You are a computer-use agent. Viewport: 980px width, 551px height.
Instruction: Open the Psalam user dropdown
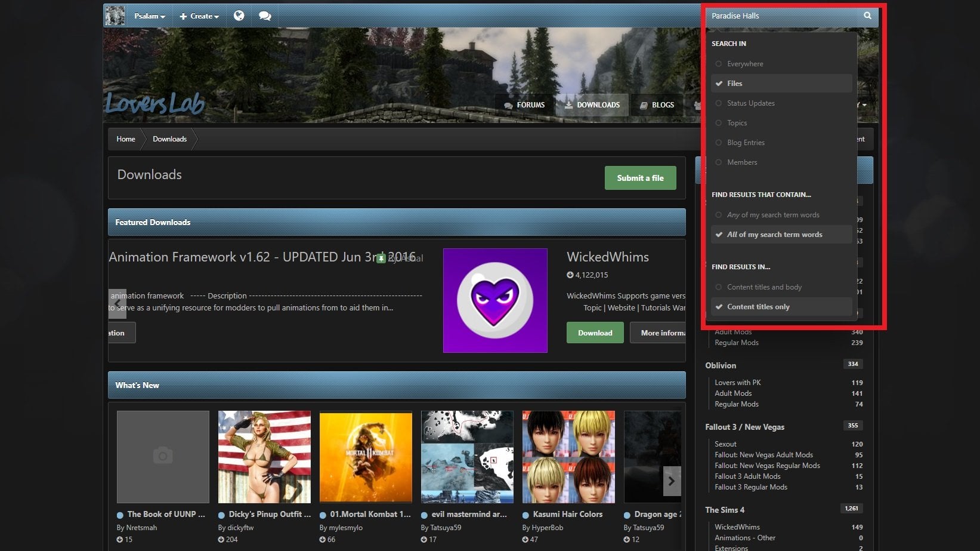click(149, 16)
